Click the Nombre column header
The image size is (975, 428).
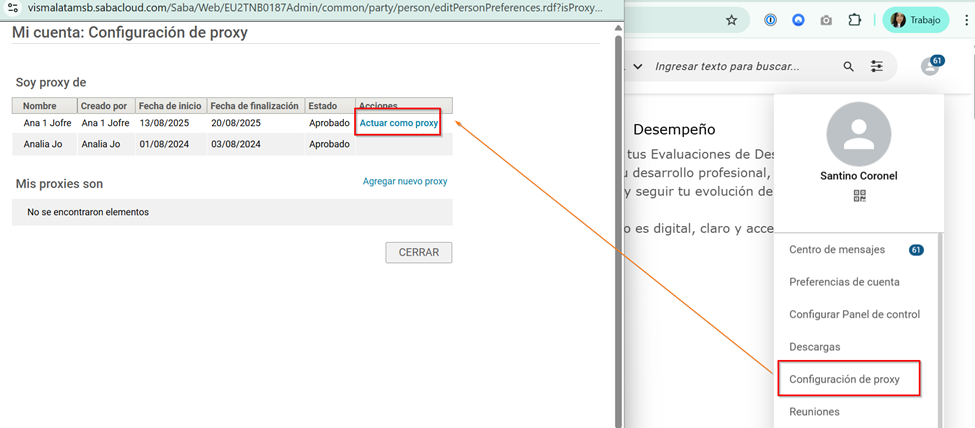[x=45, y=106]
